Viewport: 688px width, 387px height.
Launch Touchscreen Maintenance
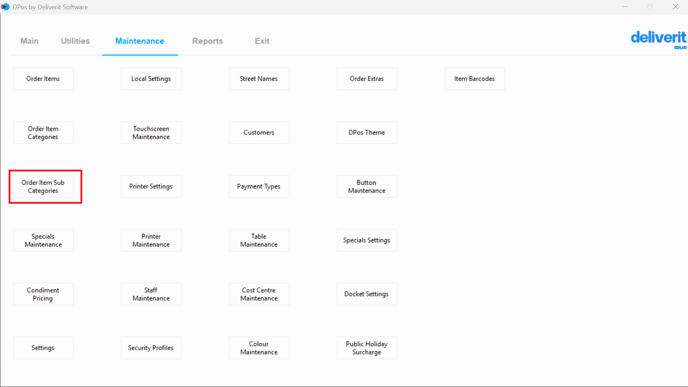[x=151, y=133]
